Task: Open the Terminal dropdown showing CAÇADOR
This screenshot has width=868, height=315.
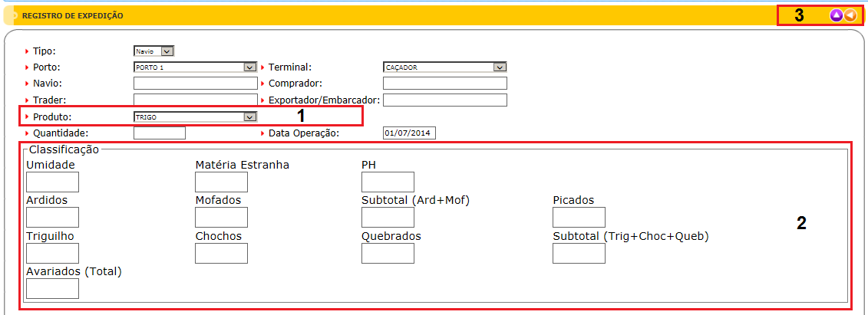Action: 444,67
